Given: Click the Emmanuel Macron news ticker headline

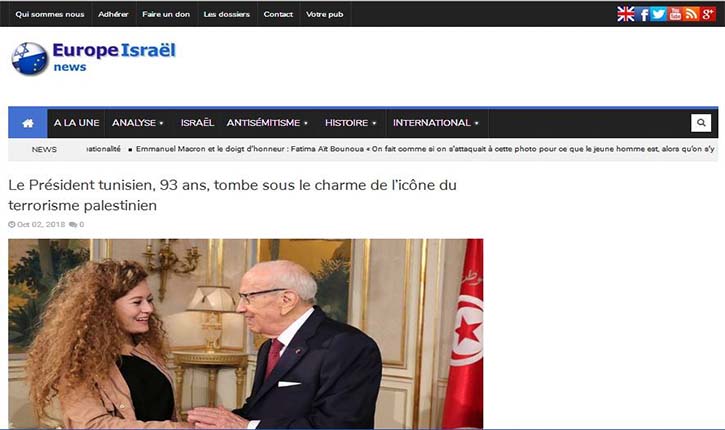Looking at the screenshot, I should click(x=424, y=149).
